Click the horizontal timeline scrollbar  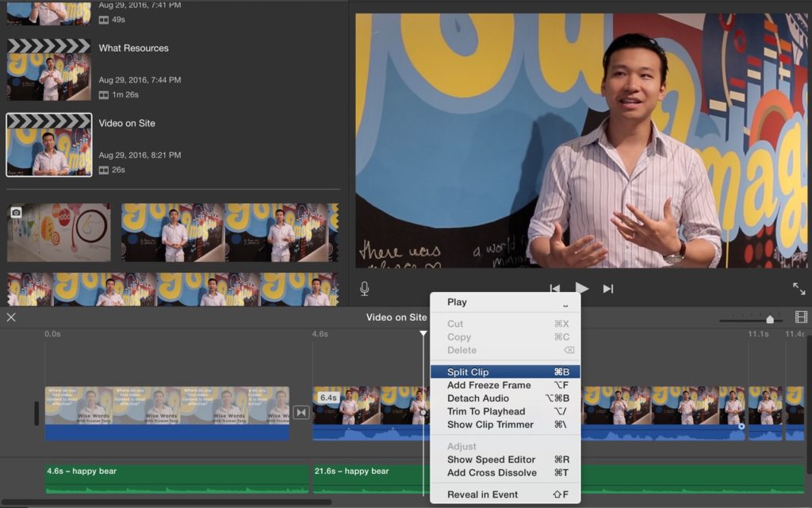(166, 502)
